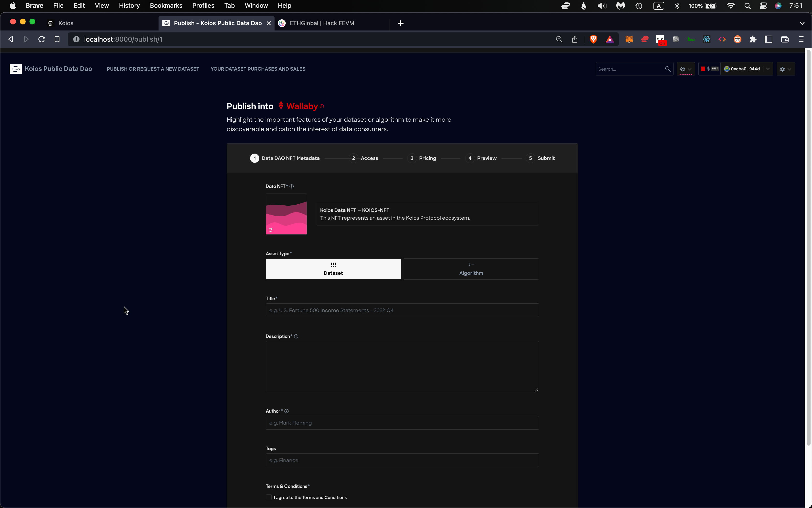Click the site search magnifier icon
The width and height of the screenshot is (812, 508).
tap(668, 69)
